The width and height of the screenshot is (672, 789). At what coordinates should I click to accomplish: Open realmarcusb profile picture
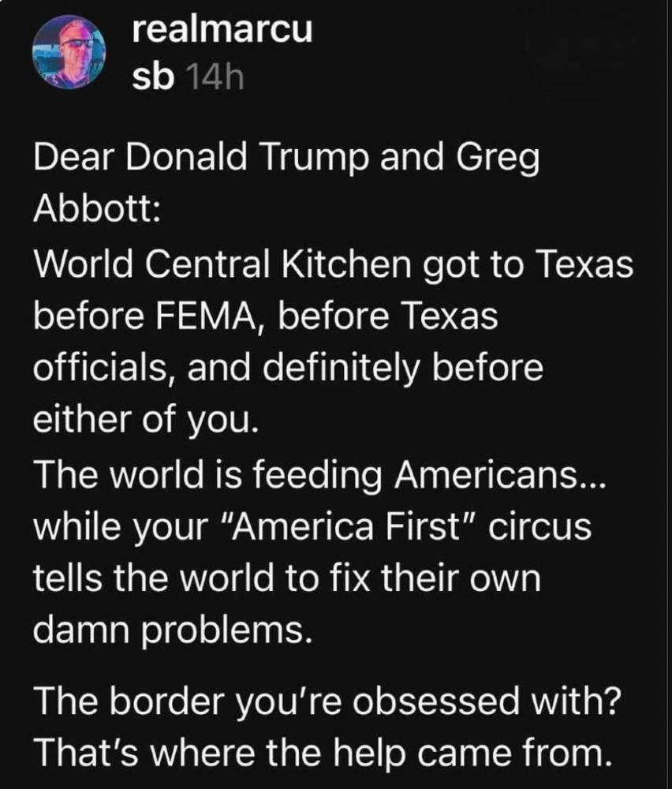69,52
